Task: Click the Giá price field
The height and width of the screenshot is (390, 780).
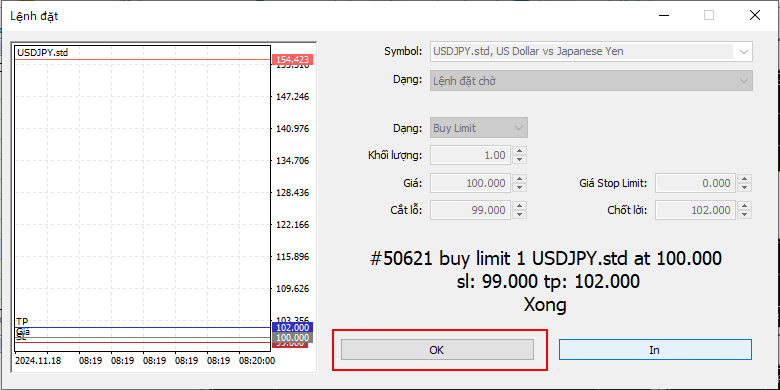Action: [470, 183]
